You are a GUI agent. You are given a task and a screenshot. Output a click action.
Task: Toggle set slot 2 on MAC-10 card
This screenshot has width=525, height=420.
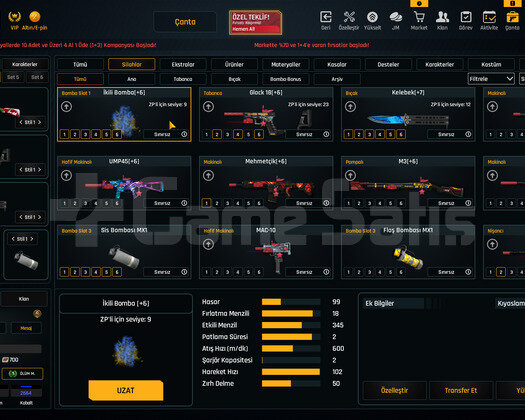(x=217, y=272)
